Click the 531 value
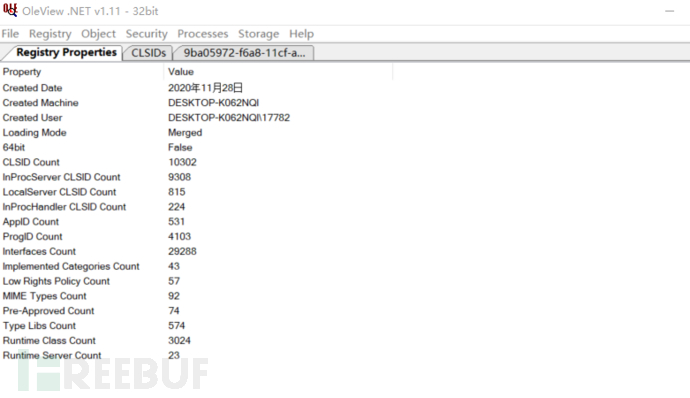Image resolution: width=690 pixels, height=398 pixels. point(176,222)
